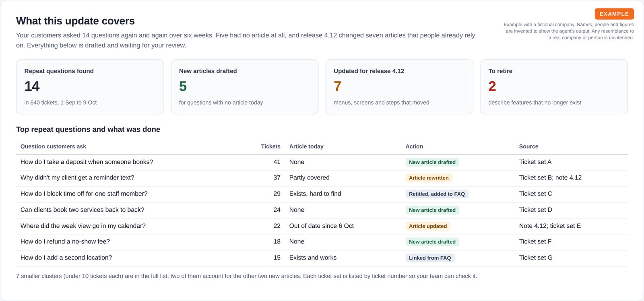644x301 pixels.
Task: Select 'How do I refund a no-show fee?'
Action: [65, 241]
